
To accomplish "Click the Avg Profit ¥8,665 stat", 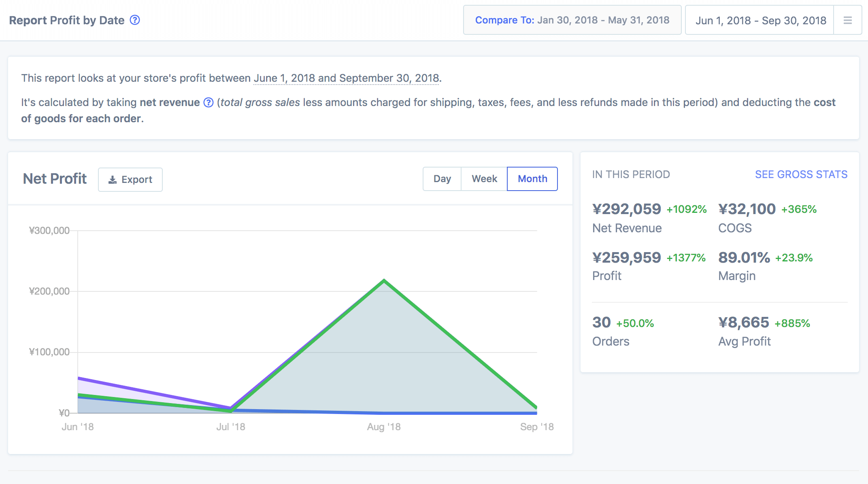I will pos(743,323).
